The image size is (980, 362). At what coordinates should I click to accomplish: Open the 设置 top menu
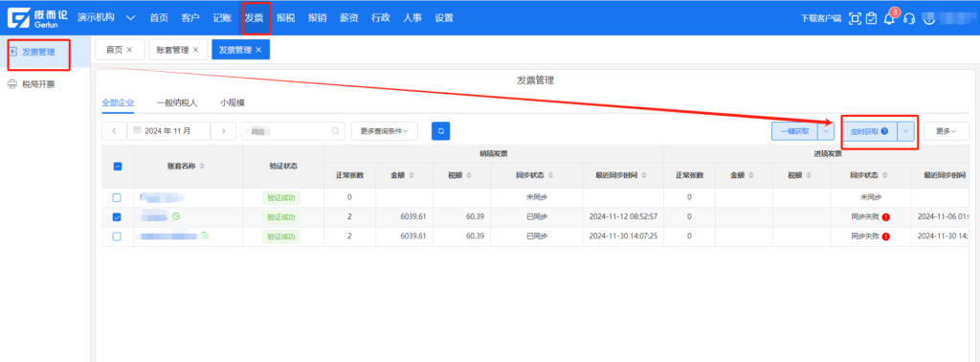tap(444, 17)
